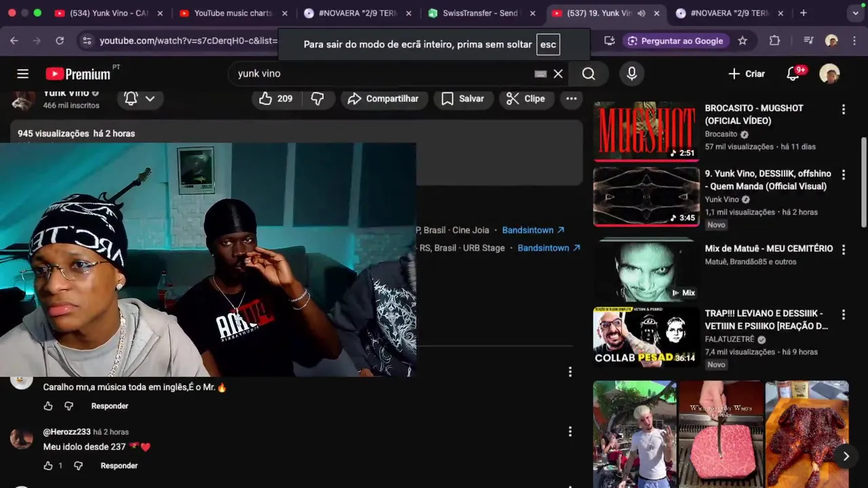Open Yunk Vino channel name
Image resolution: width=868 pixels, height=488 pixels.
point(66,94)
